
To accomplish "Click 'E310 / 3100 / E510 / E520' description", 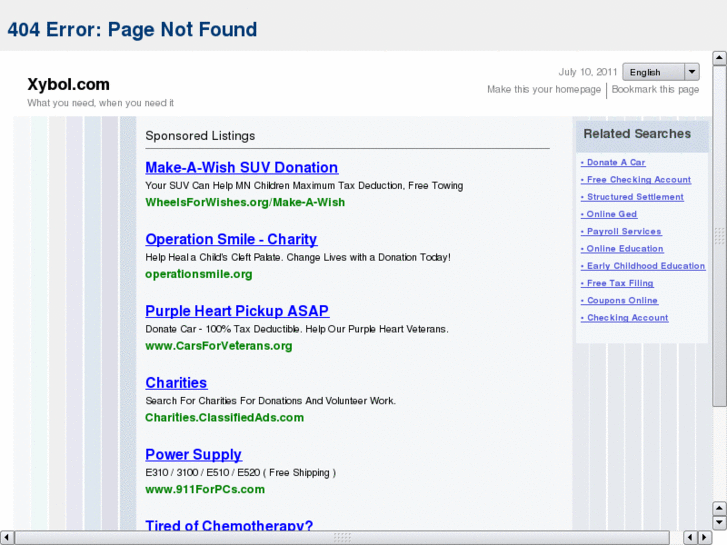I will [x=240, y=473].
